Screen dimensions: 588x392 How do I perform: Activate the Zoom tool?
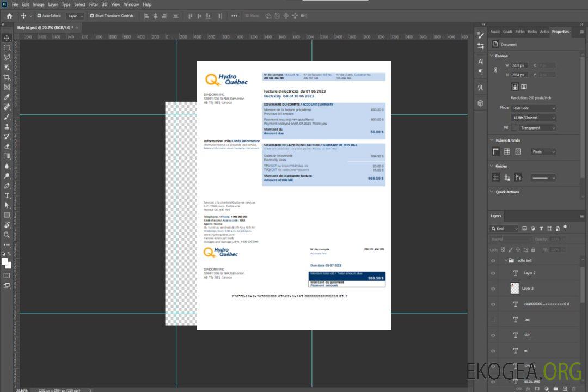pyautogui.click(x=7, y=235)
